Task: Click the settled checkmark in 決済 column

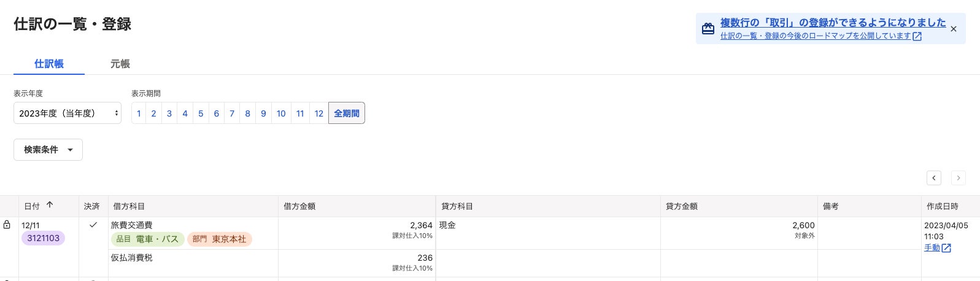Action: (93, 225)
